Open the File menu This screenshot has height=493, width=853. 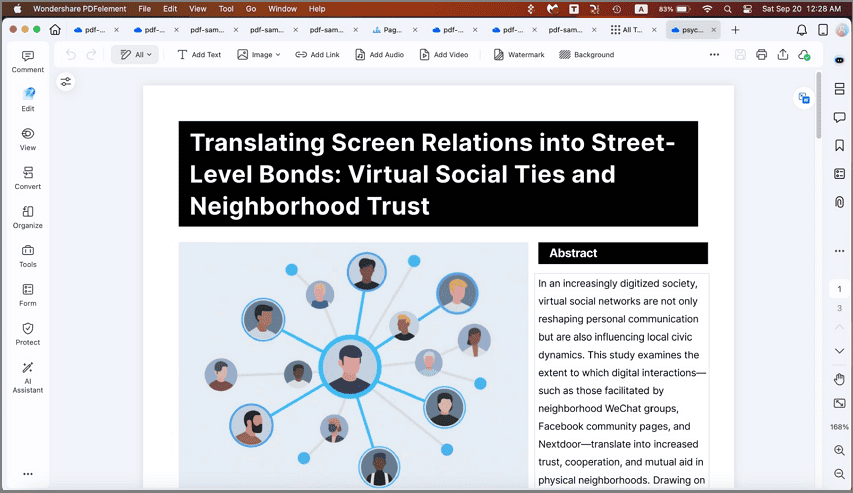coord(145,9)
